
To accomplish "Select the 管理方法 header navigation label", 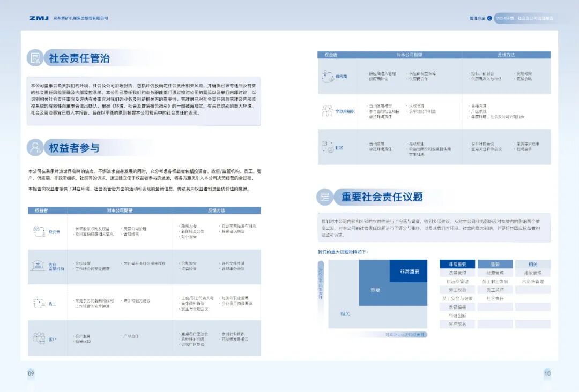I will pos(477,18).
